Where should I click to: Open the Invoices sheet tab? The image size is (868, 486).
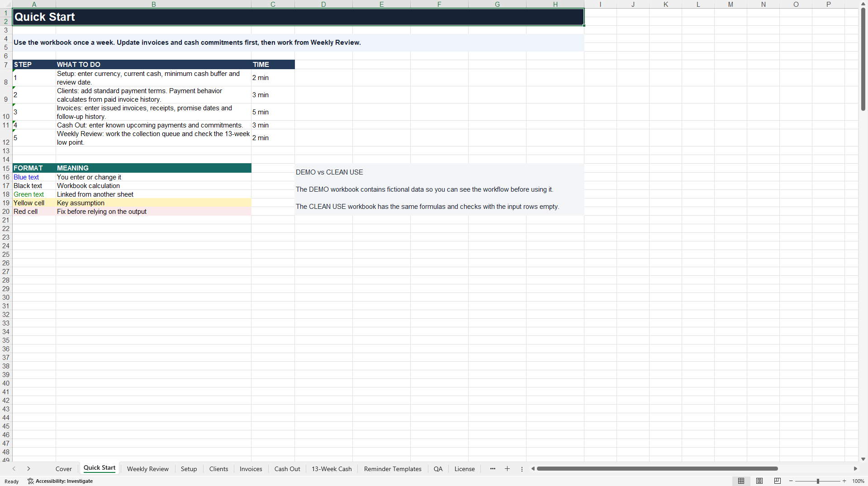(251, 469)
